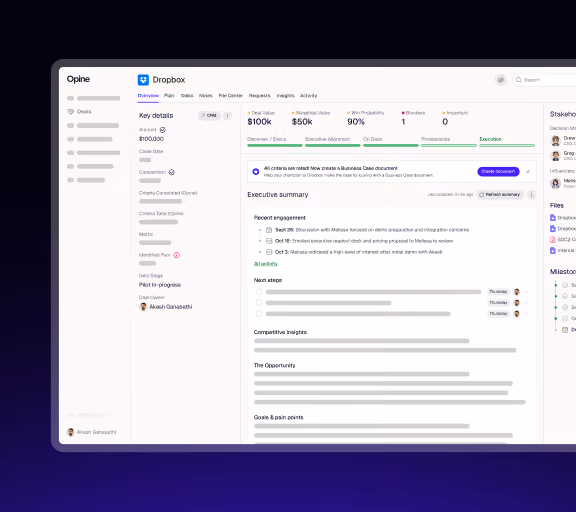The height and width of the screenshot is (512, 576).
Task: Switch to the File Center tab
Action: point(231,95)
